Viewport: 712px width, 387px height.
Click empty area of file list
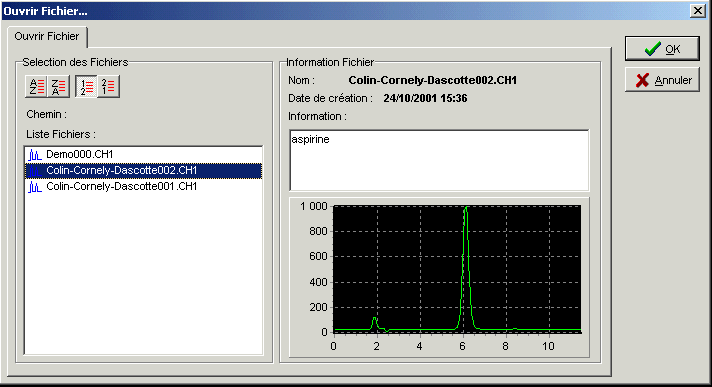(x=143, y=273)
